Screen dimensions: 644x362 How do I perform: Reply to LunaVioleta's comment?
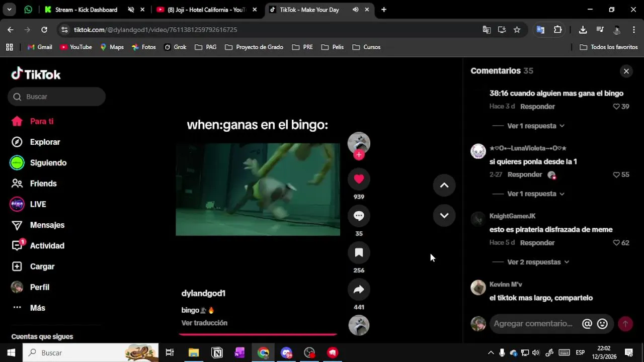coord(525,174)
